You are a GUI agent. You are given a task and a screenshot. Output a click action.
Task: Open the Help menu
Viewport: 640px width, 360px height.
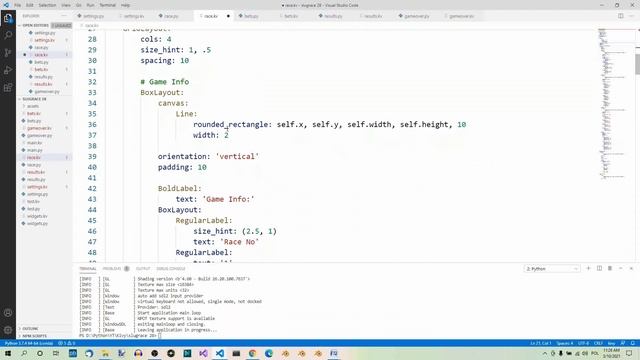(125, 5)
